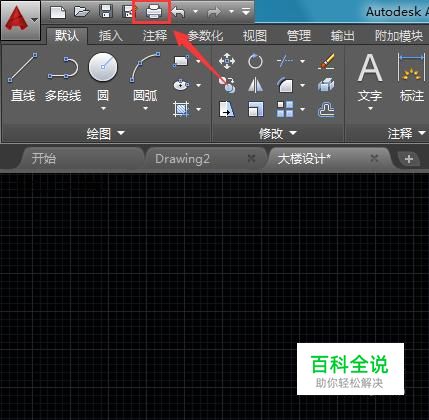Open the 插入 ribbon tab
429x420 pixels.
[x=111, y=36]
